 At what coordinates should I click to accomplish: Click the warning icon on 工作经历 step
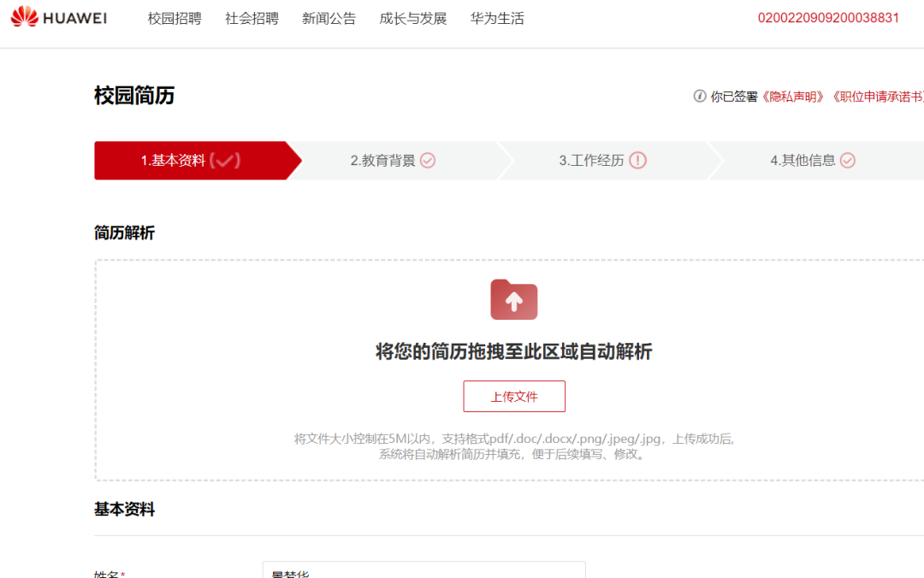point(637,160)
